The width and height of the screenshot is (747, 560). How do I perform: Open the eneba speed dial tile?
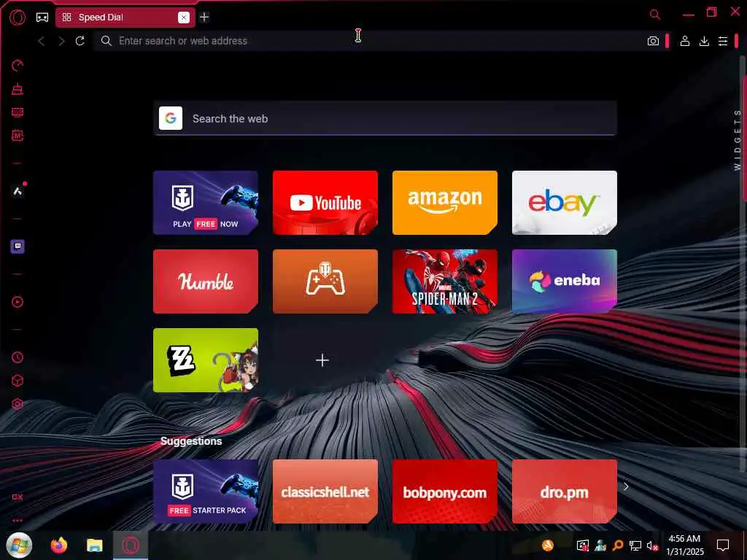click(565, 281)
